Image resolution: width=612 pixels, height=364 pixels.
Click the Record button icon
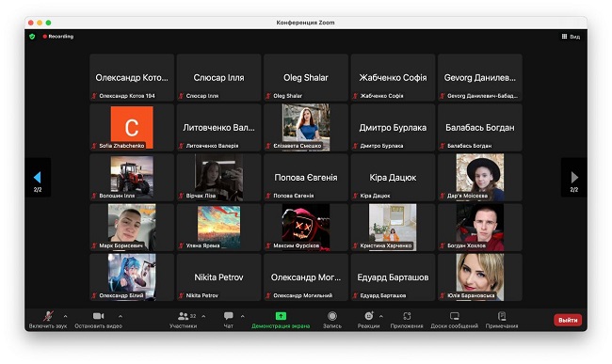(x=332, y=316)
